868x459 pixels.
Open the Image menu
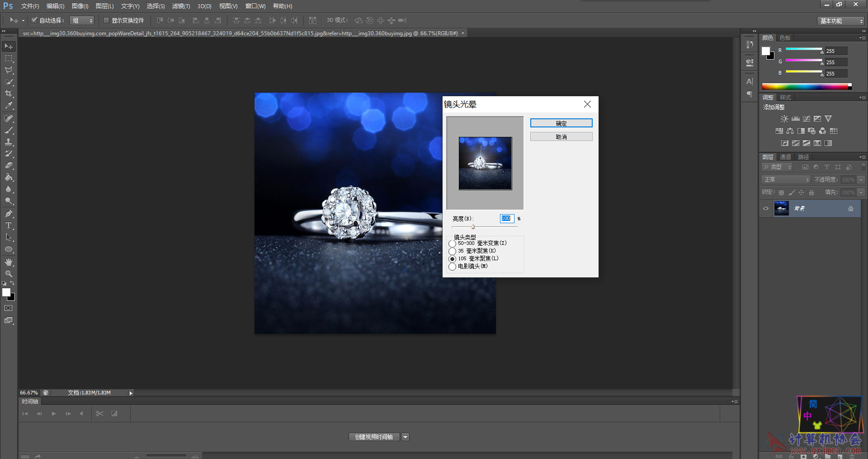[80, 6]
